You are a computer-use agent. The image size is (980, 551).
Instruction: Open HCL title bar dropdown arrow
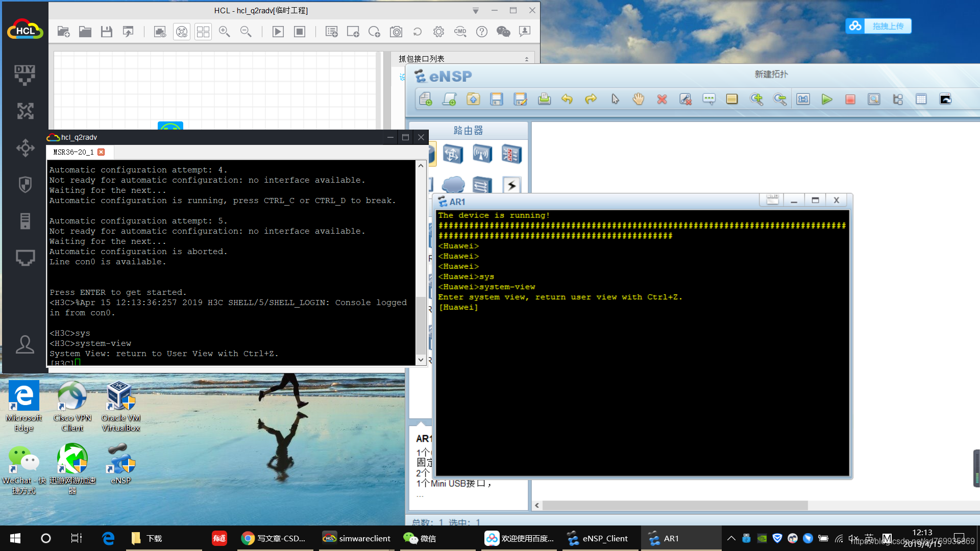pos(475,11)
